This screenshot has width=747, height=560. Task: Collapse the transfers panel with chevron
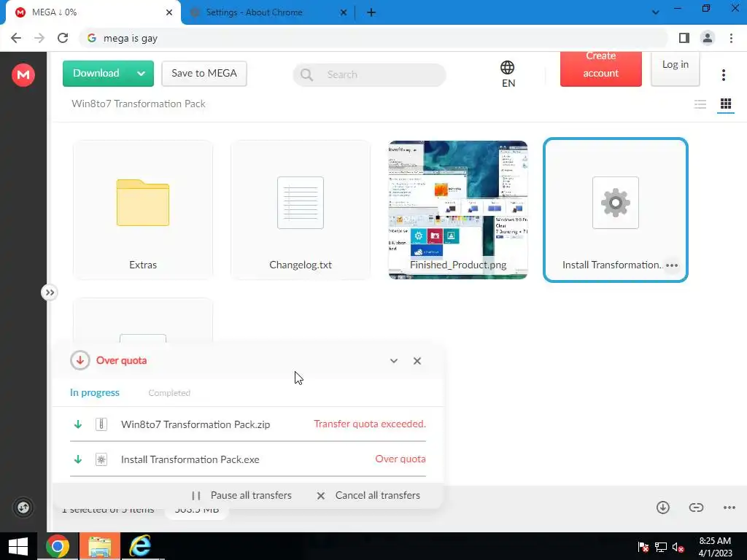pos(393,361)
